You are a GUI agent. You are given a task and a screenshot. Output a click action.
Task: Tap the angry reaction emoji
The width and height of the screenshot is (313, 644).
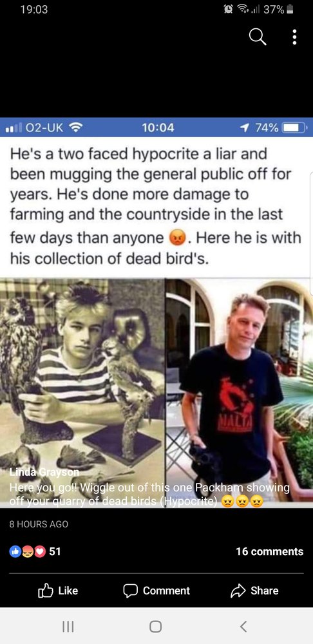[27, 552]
